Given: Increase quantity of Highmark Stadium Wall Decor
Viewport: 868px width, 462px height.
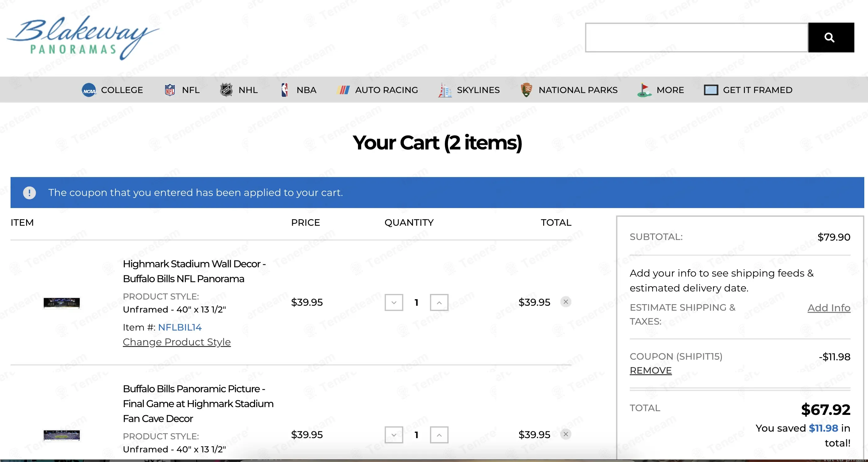Looking at the screenshot, I should pos(439,302).
